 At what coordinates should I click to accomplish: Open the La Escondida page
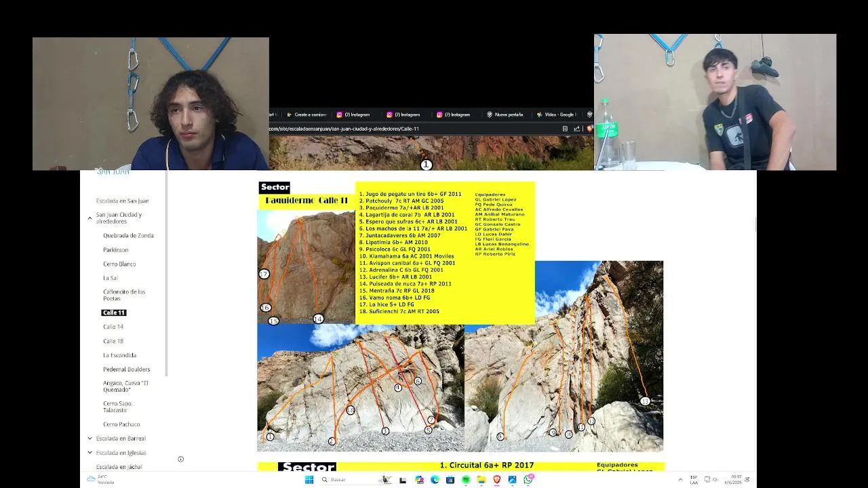119,355
